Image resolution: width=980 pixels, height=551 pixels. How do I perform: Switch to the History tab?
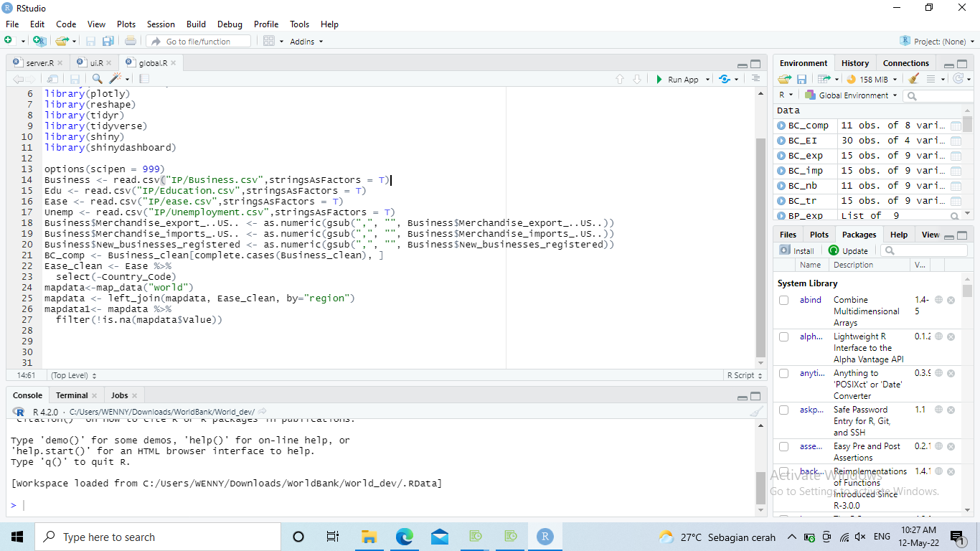pyautogui.click(x=854, y=62)
